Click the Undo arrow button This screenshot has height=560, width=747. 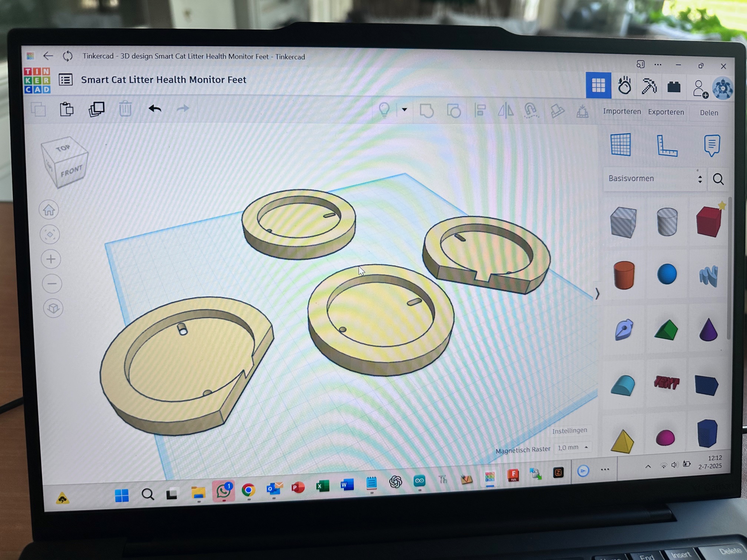pyautogui.click(x=155, y=109)
